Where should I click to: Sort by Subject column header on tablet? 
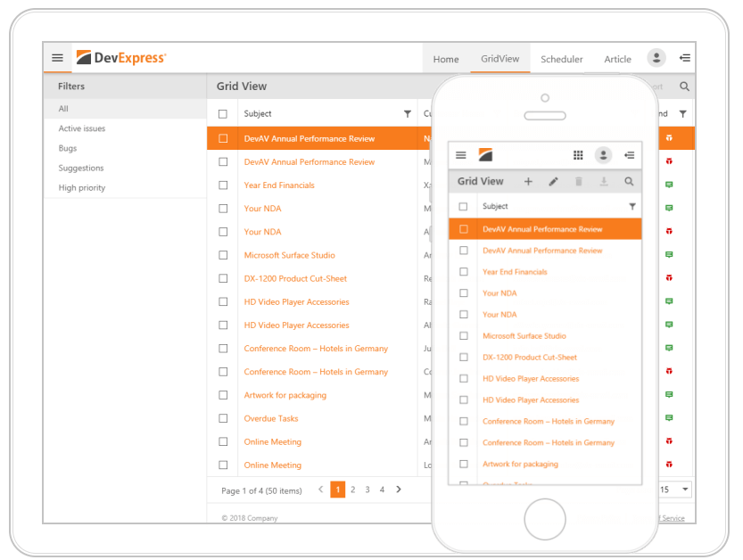258,114
